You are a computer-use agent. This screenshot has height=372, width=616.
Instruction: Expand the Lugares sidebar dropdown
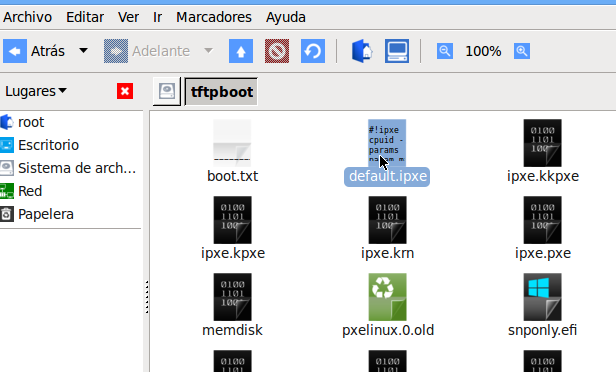click(36, 91)
